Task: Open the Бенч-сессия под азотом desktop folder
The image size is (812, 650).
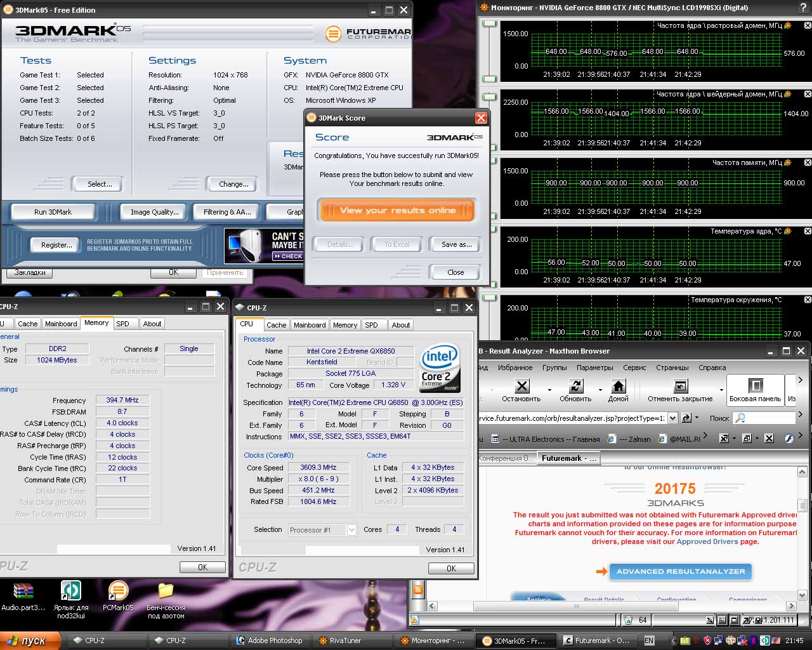Action: 166,599
